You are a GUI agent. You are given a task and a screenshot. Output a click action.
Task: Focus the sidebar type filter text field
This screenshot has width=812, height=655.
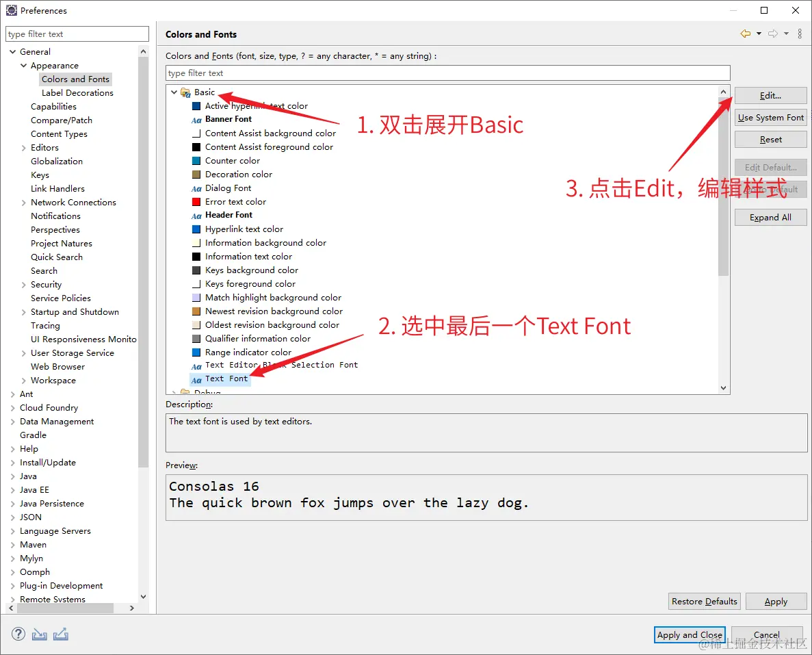pos(77,34)
